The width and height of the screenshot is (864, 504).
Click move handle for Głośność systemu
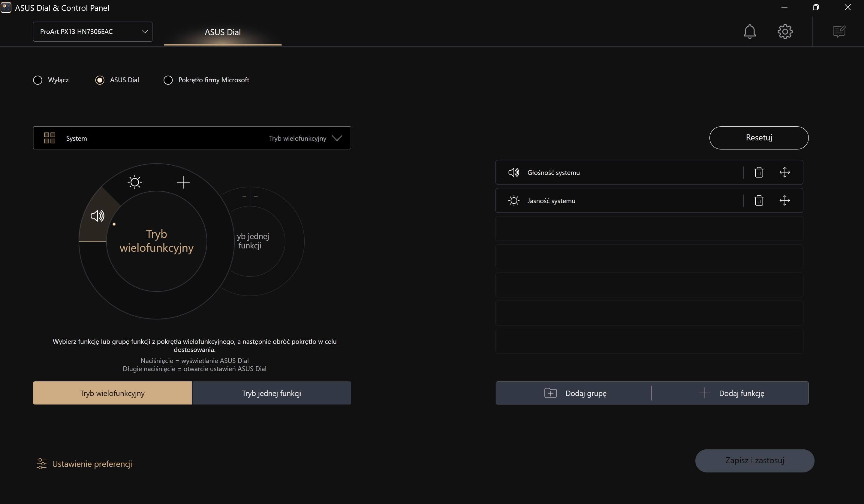point(784,172)
